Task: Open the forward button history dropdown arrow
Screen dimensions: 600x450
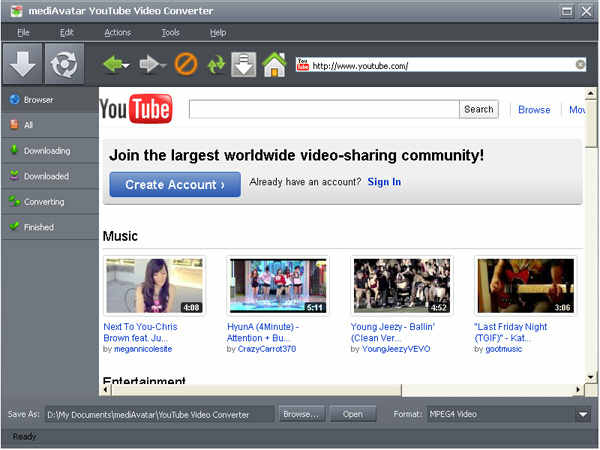Action: pos(163,65)
